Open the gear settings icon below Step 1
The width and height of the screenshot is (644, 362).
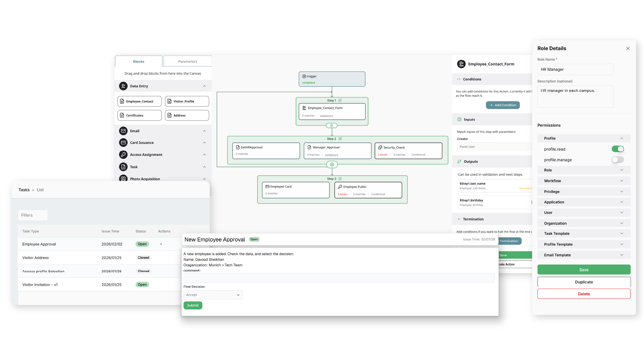[x=332, y=125]
